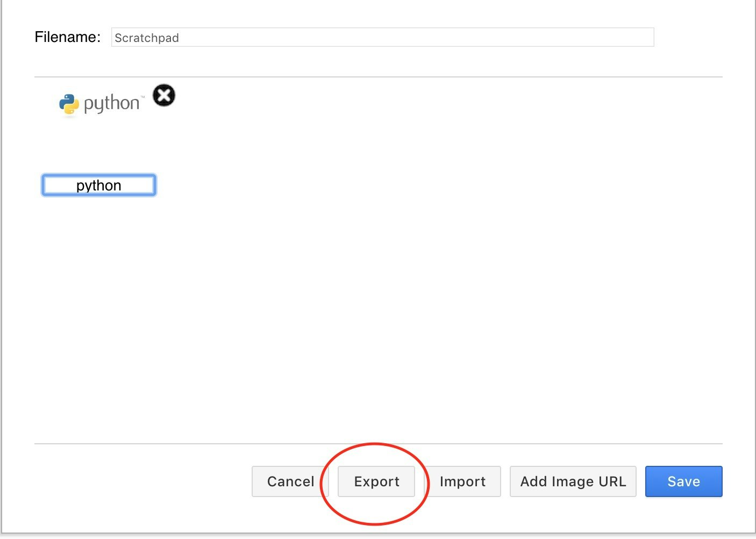Focus the Filename input field
This screenshot has width=756, height=539.
382,37
